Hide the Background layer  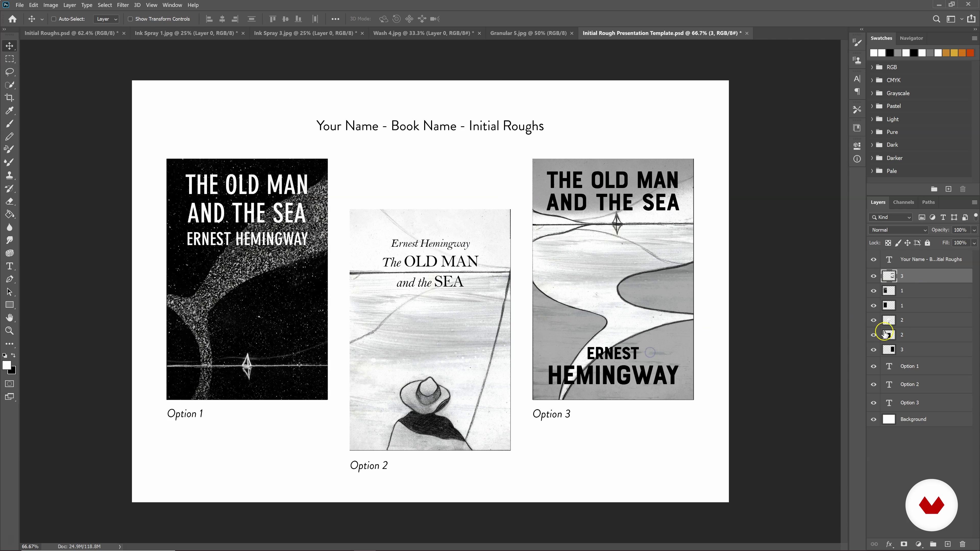[874, 419]
